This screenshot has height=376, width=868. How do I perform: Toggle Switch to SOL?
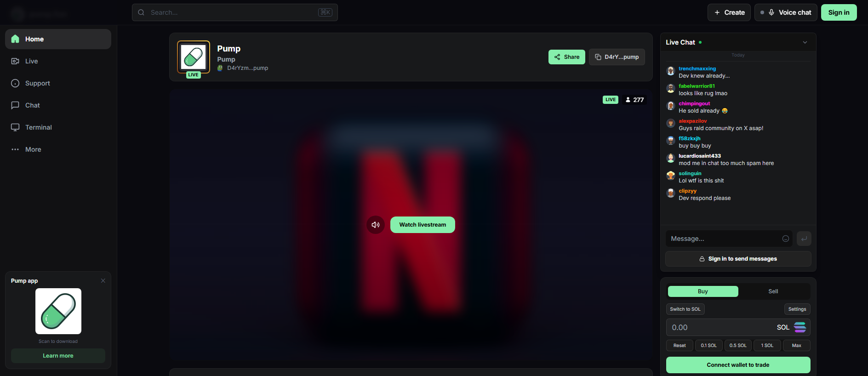(x=685, y=309)
